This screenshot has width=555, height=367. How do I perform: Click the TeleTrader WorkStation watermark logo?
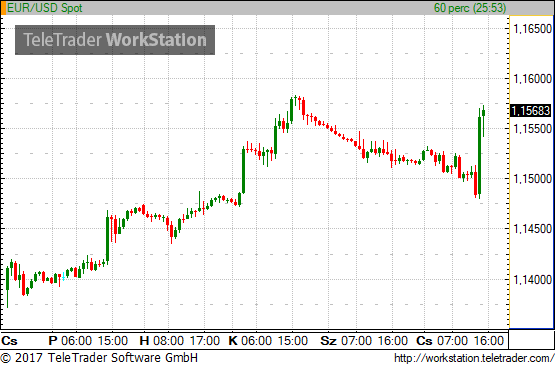click(x=115, y=40)
